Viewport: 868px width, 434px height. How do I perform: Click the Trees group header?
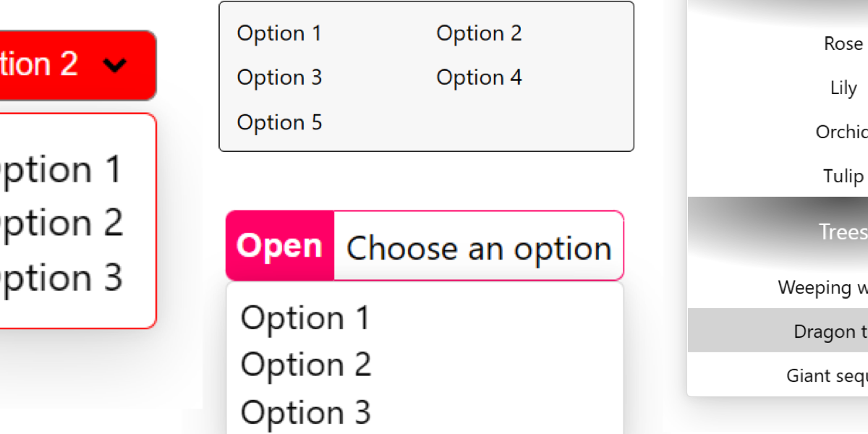tap(843, 231)
